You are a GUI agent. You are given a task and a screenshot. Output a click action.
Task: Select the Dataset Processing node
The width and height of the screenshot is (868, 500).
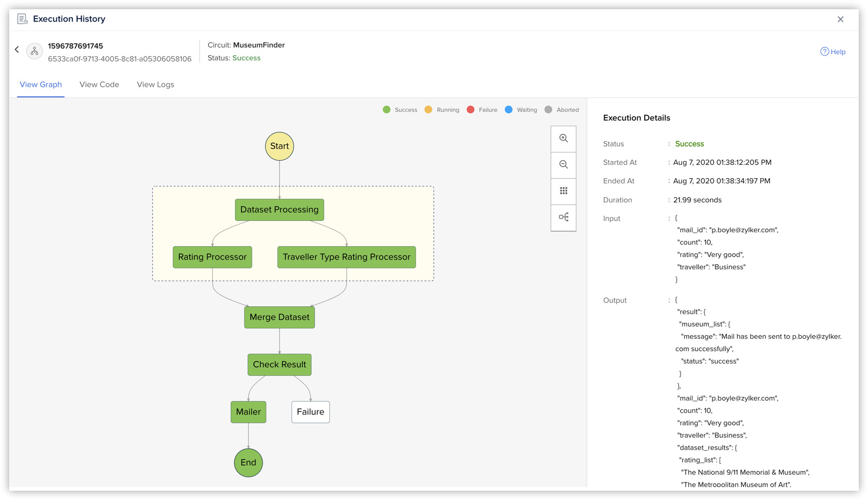pos(279,210)
